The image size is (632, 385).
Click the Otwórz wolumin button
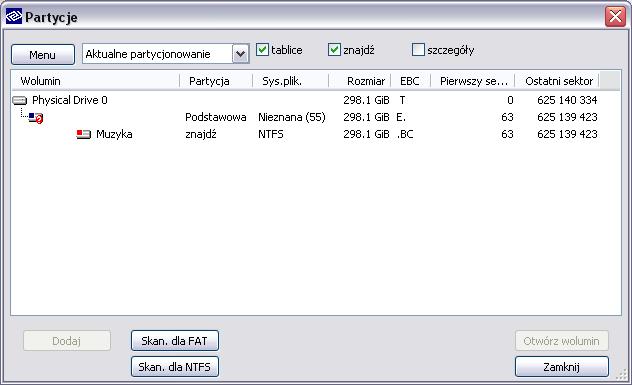[x=561, y=341]
